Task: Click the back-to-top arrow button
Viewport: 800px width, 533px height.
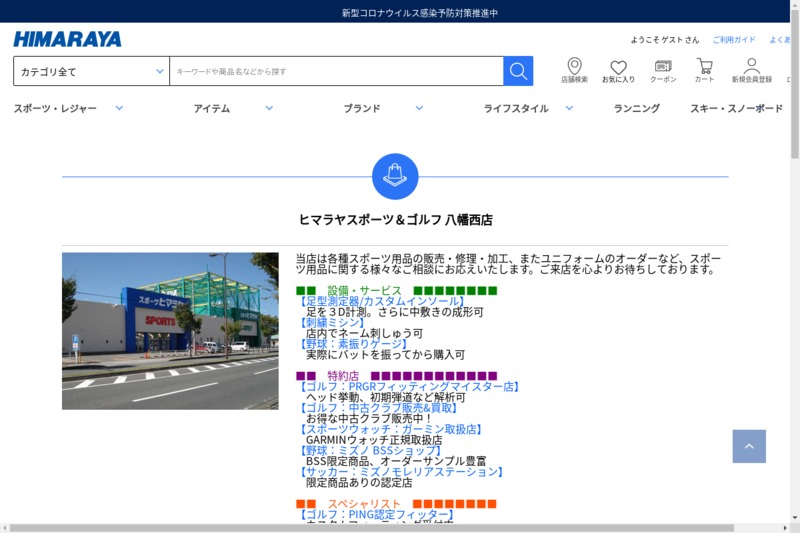Action: click(749, 446)
